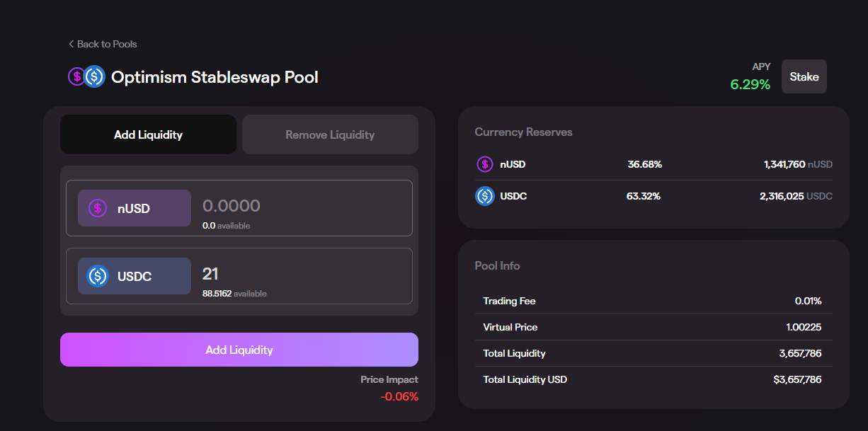
Task: Click the back chevron arrow icon
Action: 71,44
